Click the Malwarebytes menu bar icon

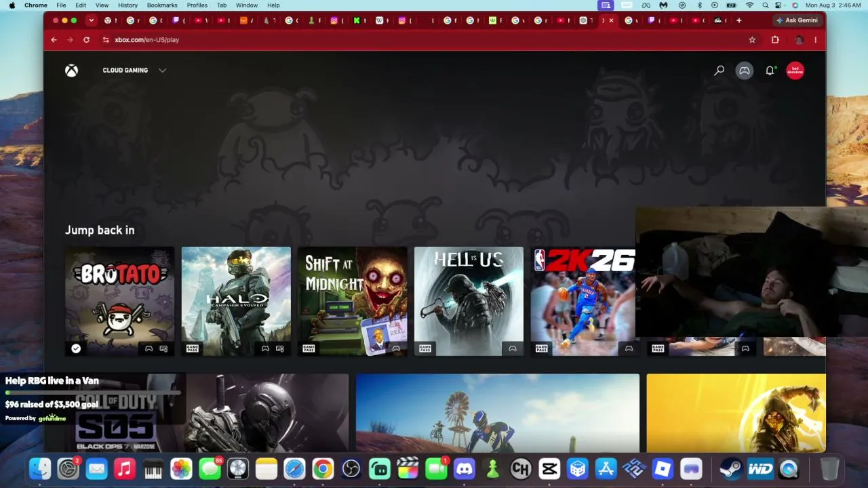click(x=663, y=5)
